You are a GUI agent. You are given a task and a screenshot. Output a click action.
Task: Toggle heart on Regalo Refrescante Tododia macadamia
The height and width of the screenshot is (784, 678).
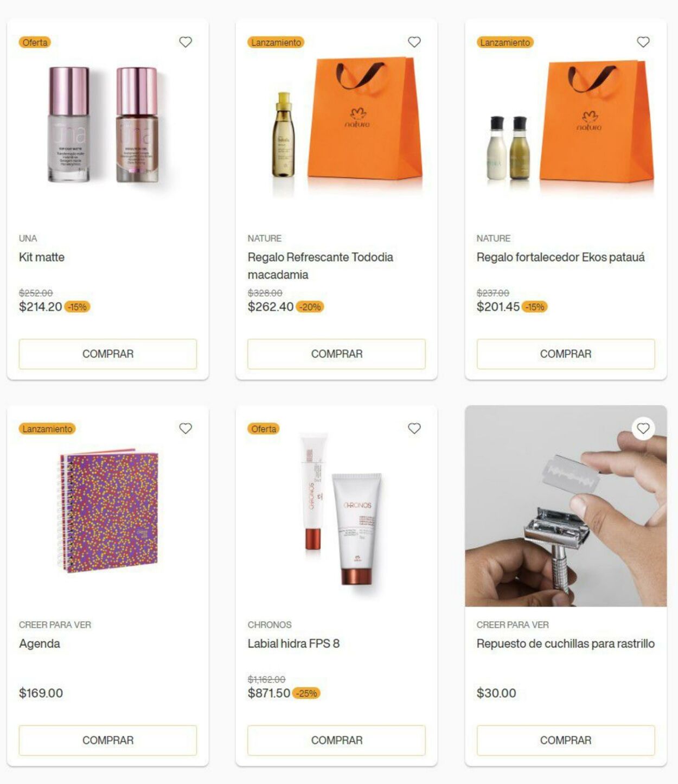click(x=414, y=42)
